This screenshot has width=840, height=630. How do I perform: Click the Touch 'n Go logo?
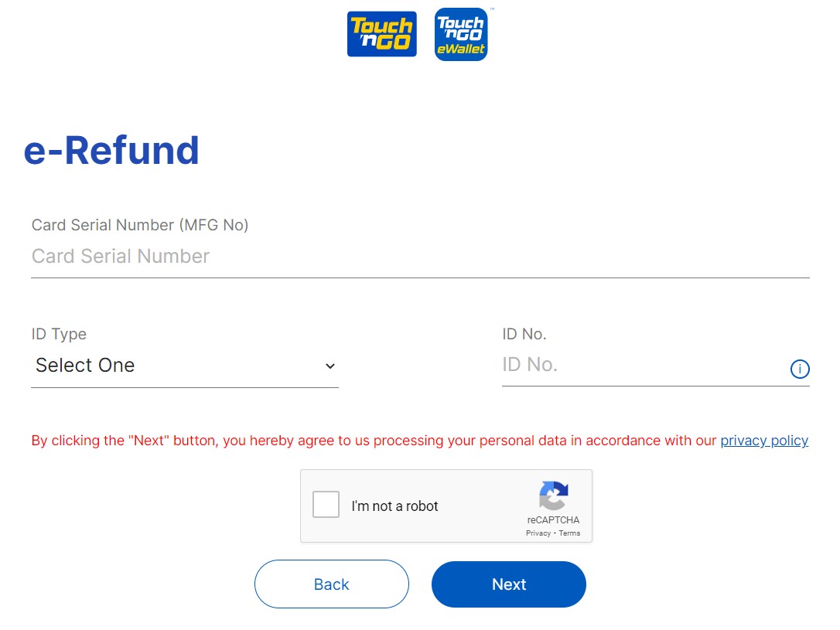[381, 33]
